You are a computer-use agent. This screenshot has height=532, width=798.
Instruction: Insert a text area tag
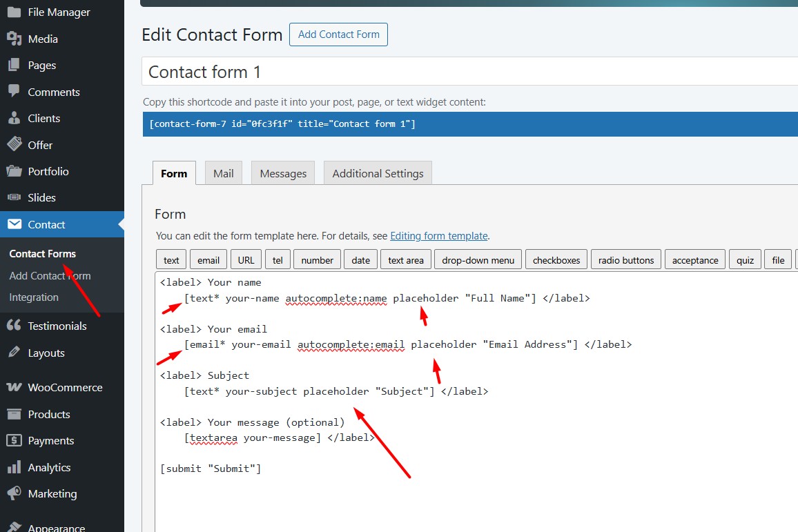pos(406,259)
